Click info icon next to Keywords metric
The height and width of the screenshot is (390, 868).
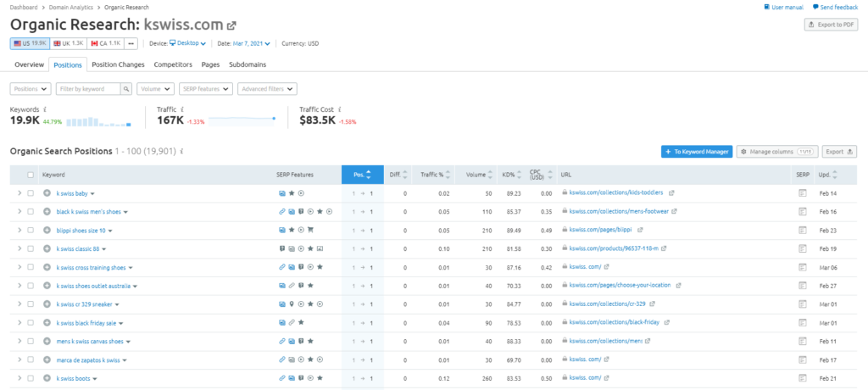point(45,109)
